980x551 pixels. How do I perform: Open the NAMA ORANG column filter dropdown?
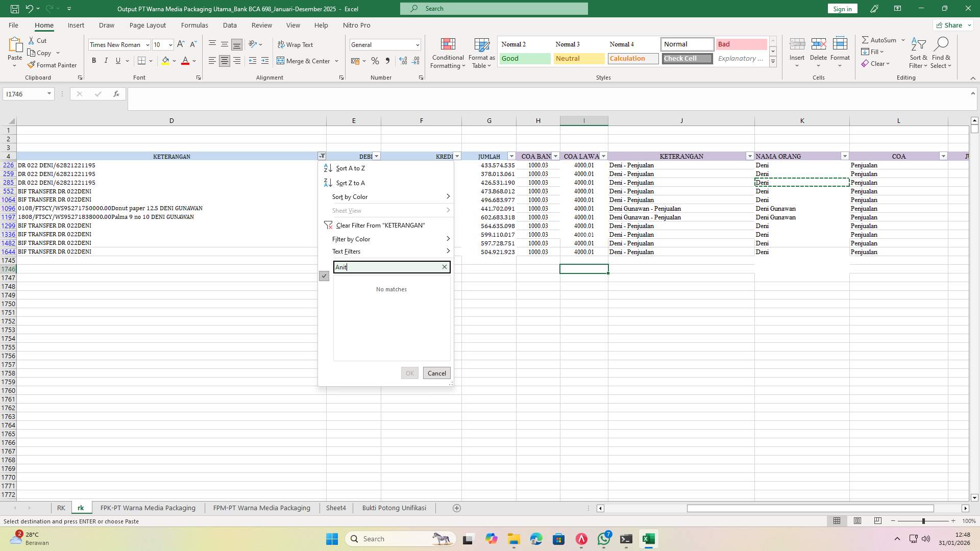tap(845, 156)
